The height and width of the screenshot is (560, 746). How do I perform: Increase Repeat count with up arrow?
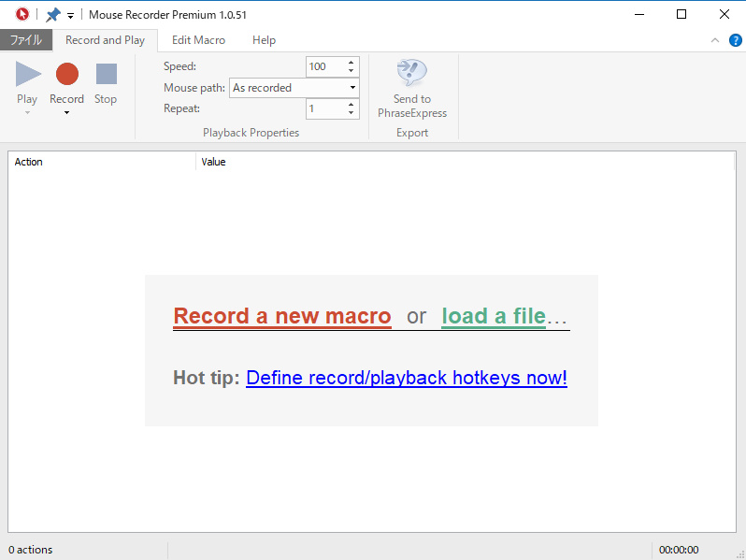coord(351,104)
